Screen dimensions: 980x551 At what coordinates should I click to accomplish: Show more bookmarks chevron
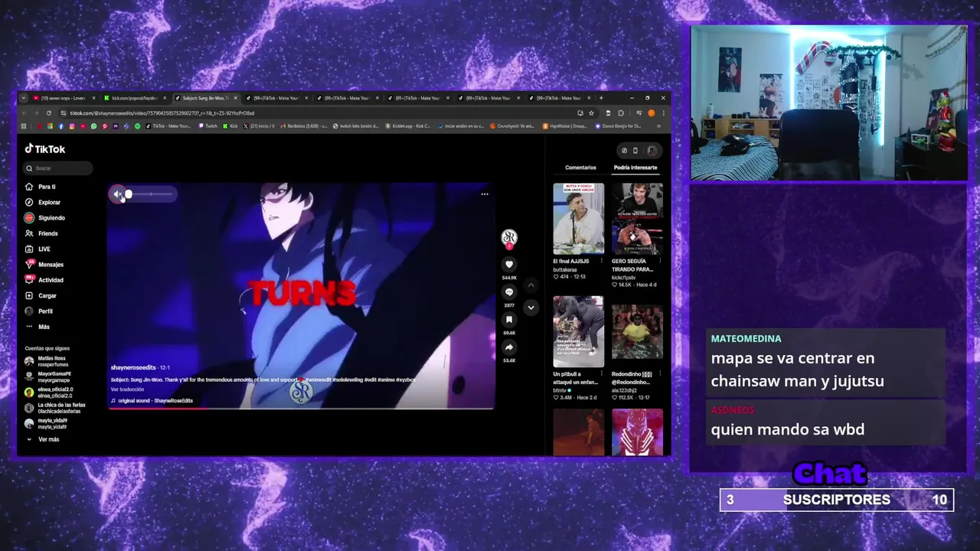(659, 126)
